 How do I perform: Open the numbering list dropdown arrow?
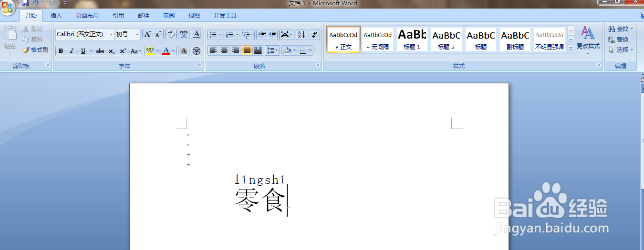(x=237, y=34)
